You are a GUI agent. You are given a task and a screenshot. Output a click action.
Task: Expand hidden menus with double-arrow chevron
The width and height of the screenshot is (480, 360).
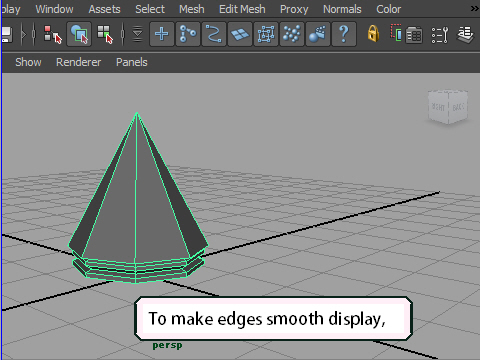pos(475,9)
